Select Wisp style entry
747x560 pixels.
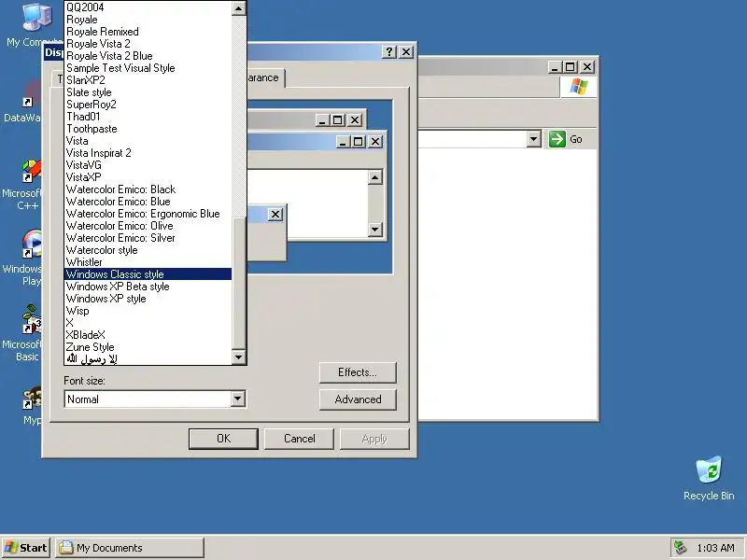click(x=148, y=311)
